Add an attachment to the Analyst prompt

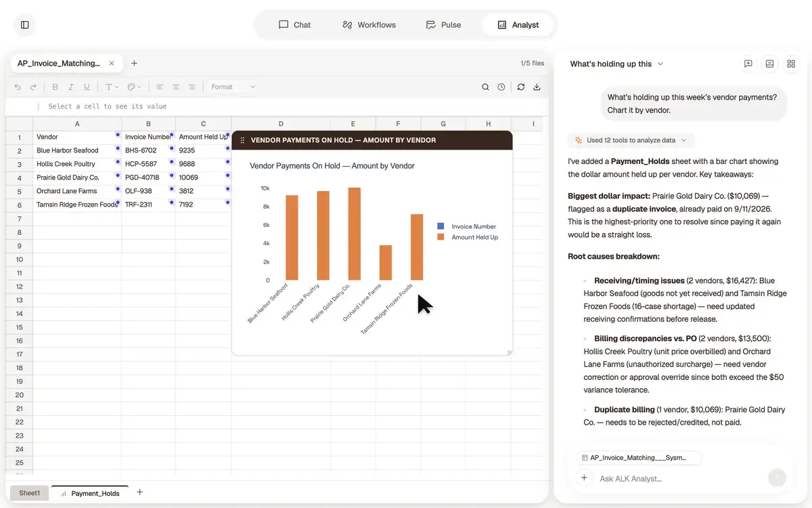584,478
